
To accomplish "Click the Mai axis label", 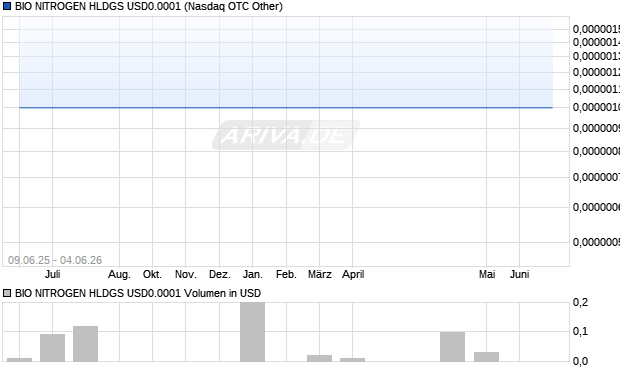I will tap(487, 274).
